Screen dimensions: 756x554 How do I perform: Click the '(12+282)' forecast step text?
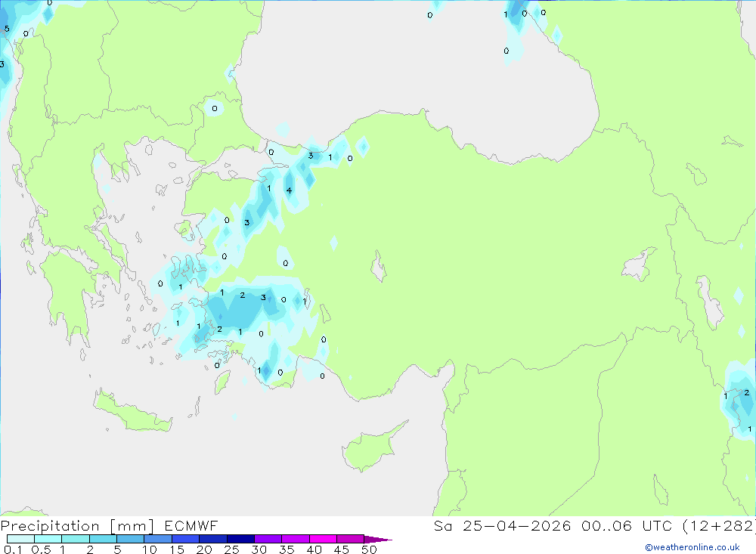[720, 526]
